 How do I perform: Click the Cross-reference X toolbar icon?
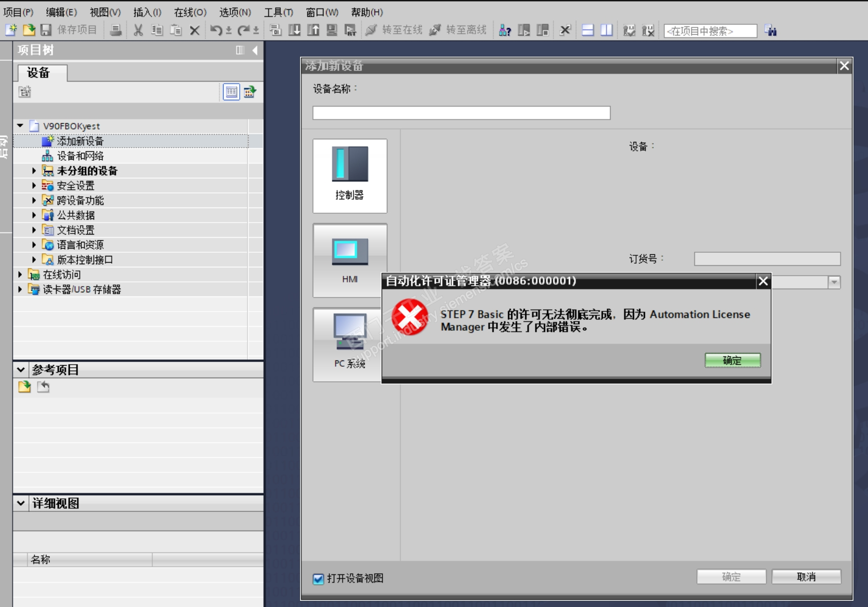coord(565,30)
